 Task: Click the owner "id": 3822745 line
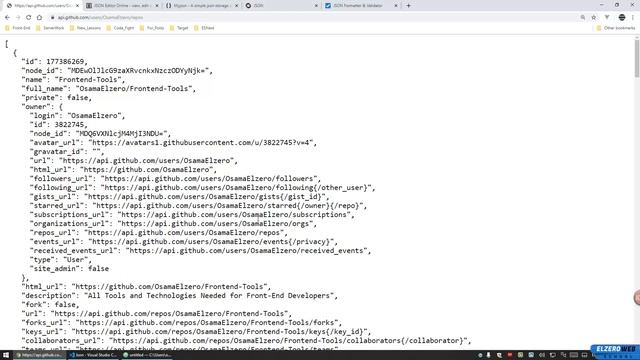[x=59, y=124]
